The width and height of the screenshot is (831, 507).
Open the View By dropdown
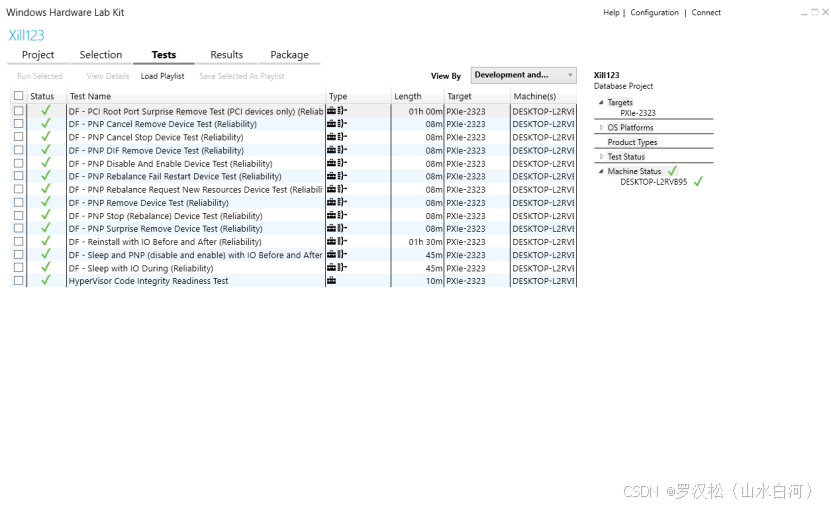tap(523, 75)
